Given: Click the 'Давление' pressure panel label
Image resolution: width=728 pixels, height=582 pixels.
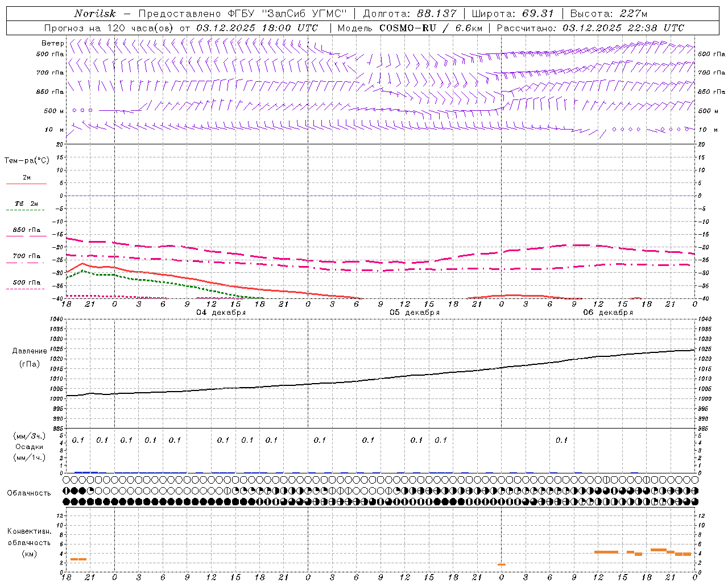Looking at the screenshot, I should click(x=30, y=351).
